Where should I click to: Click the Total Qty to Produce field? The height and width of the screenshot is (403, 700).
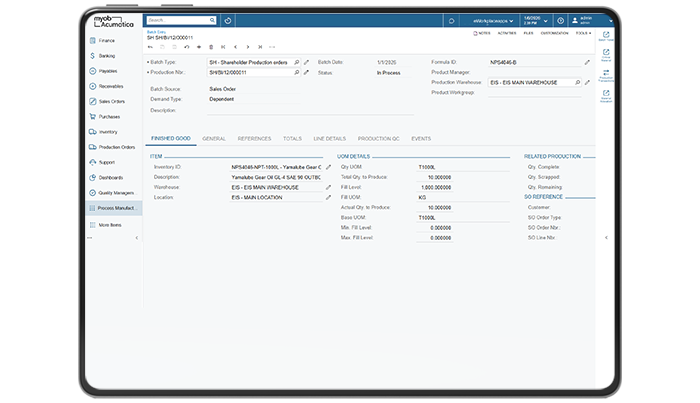pos(434,178)
